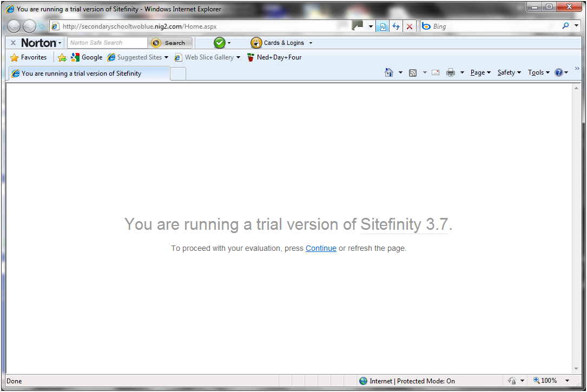587x392 pixels.
Task: Expand the Web Slice Gallery dropdown
Action: pyautogui.click(x=238, y=57)
